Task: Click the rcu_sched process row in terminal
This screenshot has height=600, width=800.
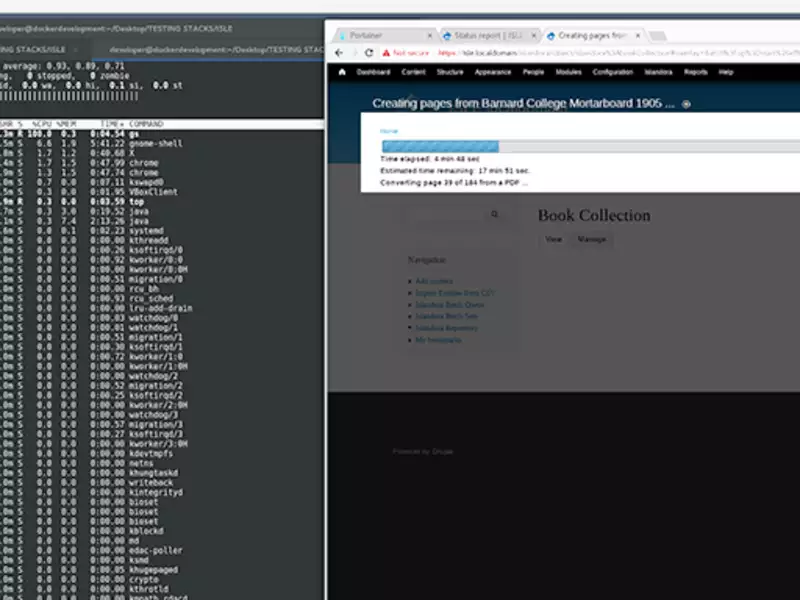Action: (x=162, y=298)
